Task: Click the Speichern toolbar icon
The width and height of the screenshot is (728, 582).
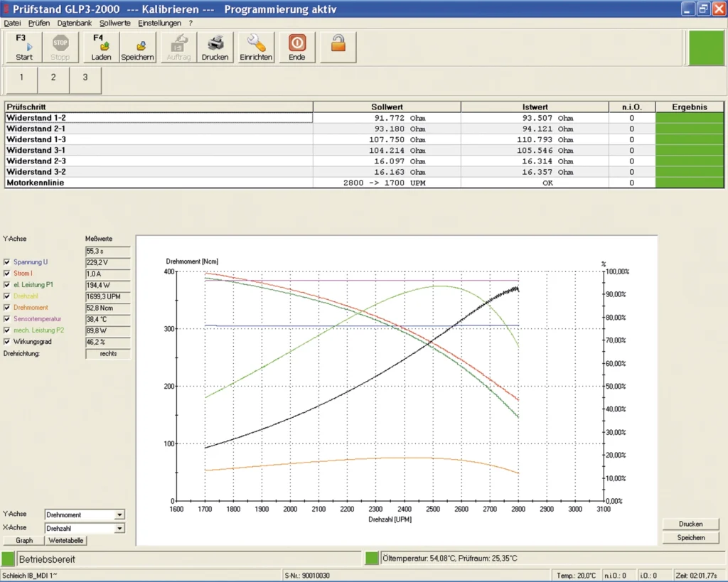Action: coord(137,47)
